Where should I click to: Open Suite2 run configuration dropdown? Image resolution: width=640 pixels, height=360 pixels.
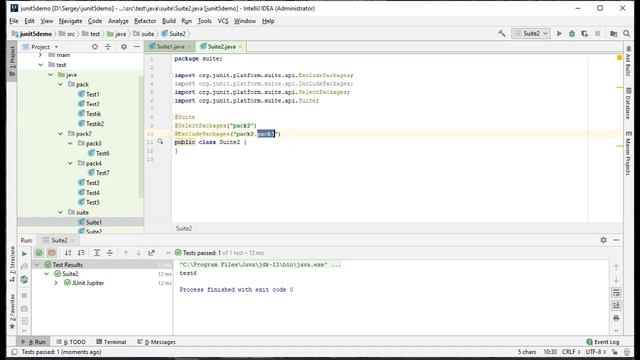tap(531, 34)
